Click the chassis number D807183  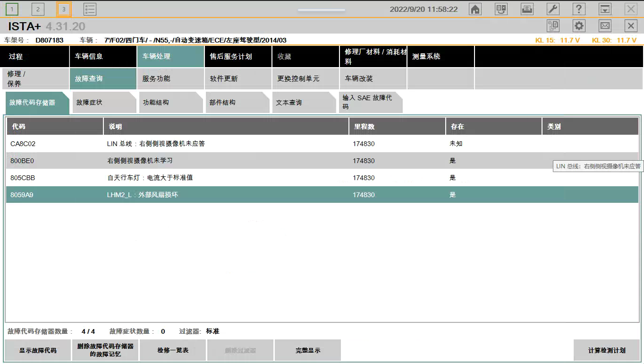(x=50, y=40)
